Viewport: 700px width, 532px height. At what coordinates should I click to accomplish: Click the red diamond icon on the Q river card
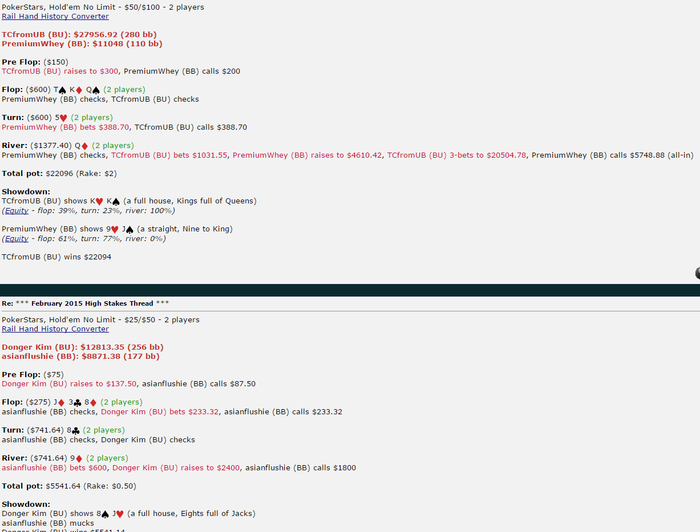coord(84,146)
